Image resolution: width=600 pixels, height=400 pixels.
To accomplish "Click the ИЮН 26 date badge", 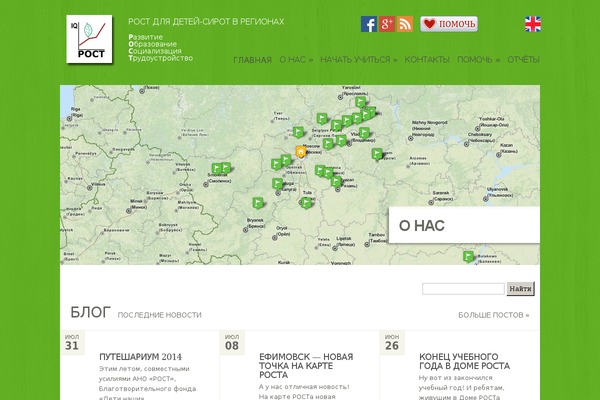I will 392,343.
